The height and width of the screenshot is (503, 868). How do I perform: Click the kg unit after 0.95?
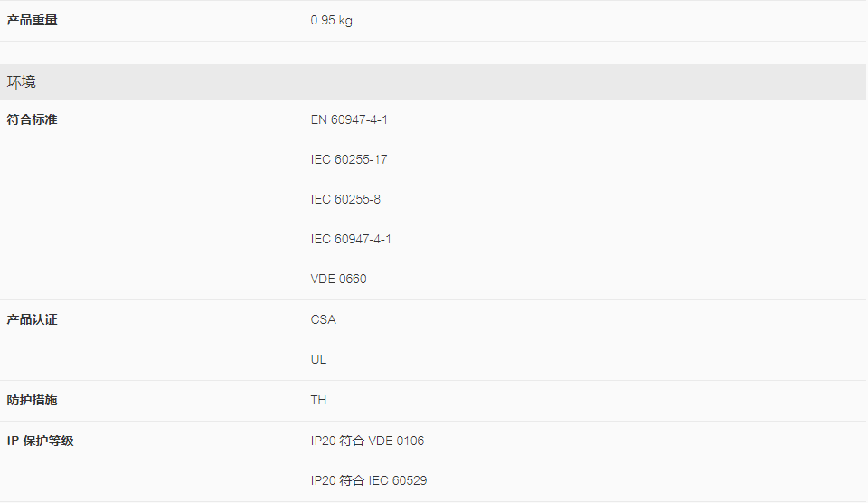point(345,21)
